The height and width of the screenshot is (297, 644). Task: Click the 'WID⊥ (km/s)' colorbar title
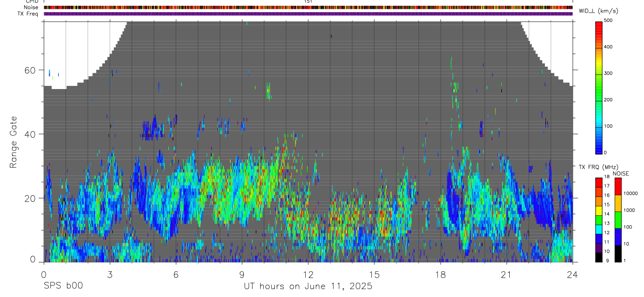click(600, 10)
